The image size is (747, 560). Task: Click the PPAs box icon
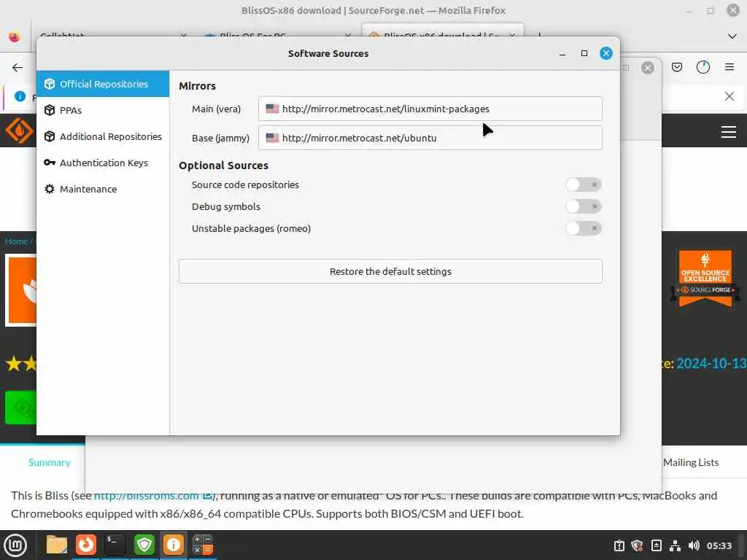pyautogui.click(x=50, y=110)
